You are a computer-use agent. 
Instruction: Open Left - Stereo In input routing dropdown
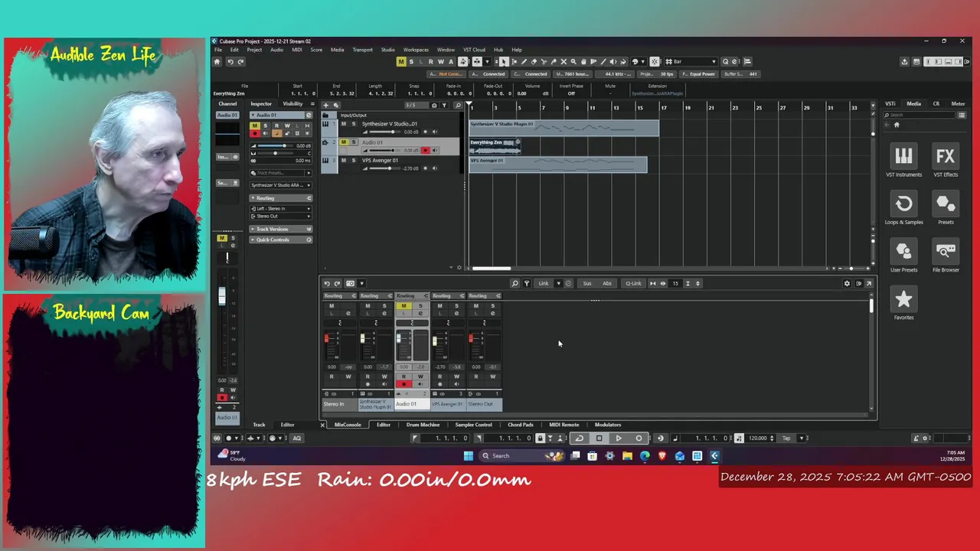(281, 208)
